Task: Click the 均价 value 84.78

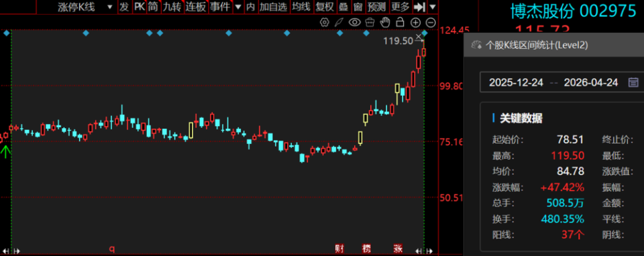Action: pos(570,172)
